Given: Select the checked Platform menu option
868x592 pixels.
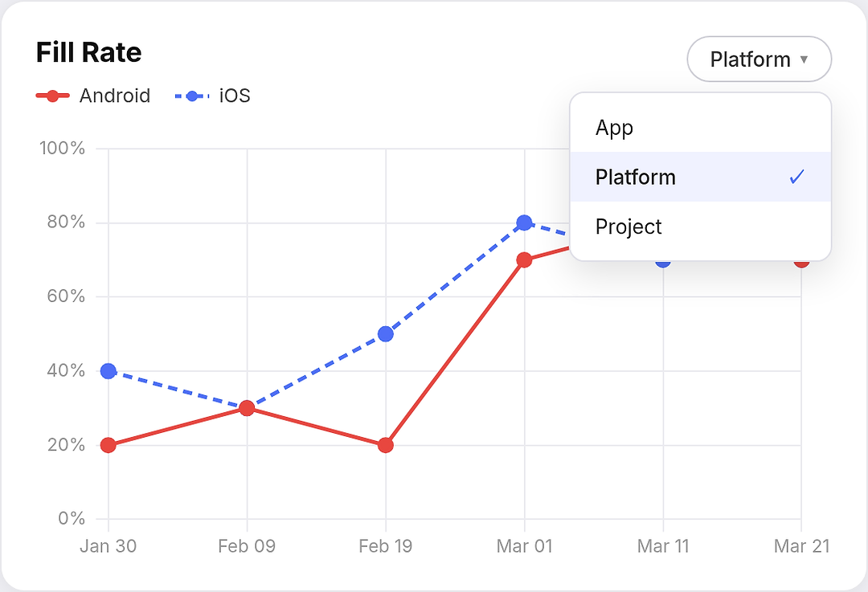Looking at the screenshot, I should (x=700, y=177).
